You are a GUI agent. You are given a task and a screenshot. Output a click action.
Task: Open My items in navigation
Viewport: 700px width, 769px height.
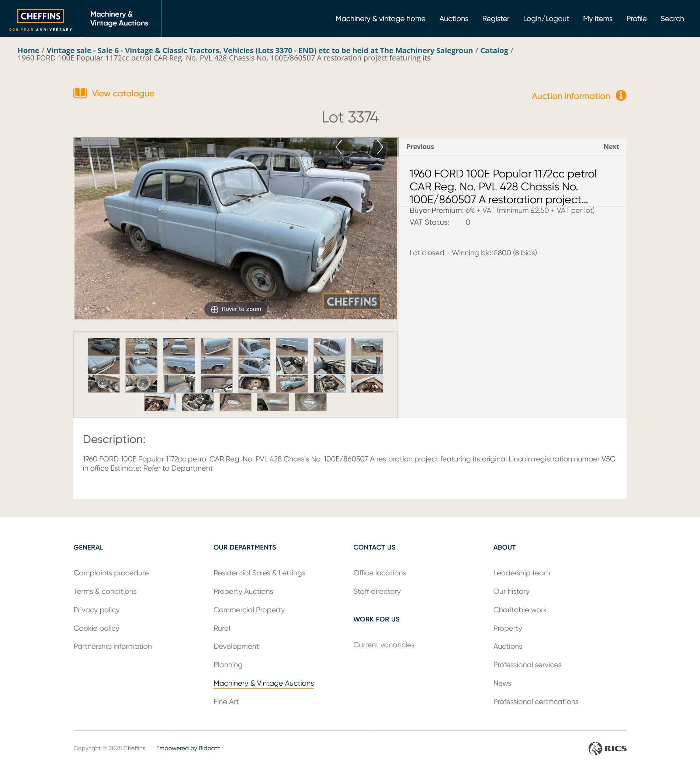pos(597,18)
